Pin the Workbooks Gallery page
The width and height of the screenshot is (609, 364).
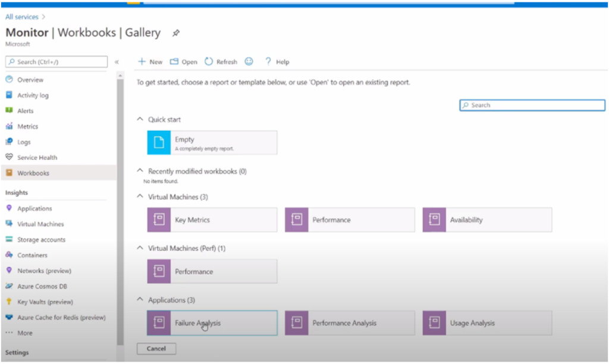(x=177, y=33)
